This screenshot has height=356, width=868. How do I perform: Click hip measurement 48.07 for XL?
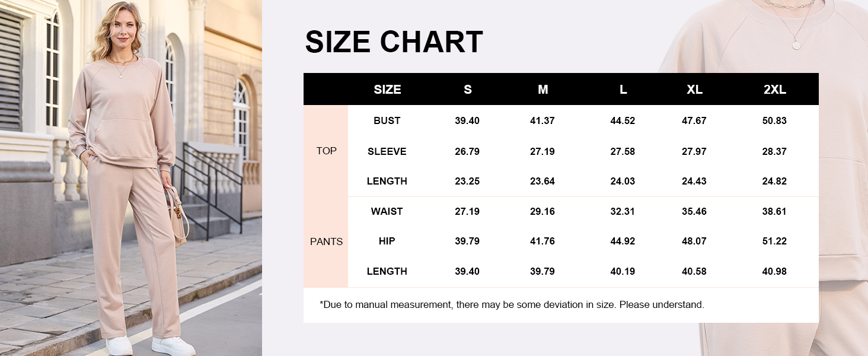coord(694,241)
